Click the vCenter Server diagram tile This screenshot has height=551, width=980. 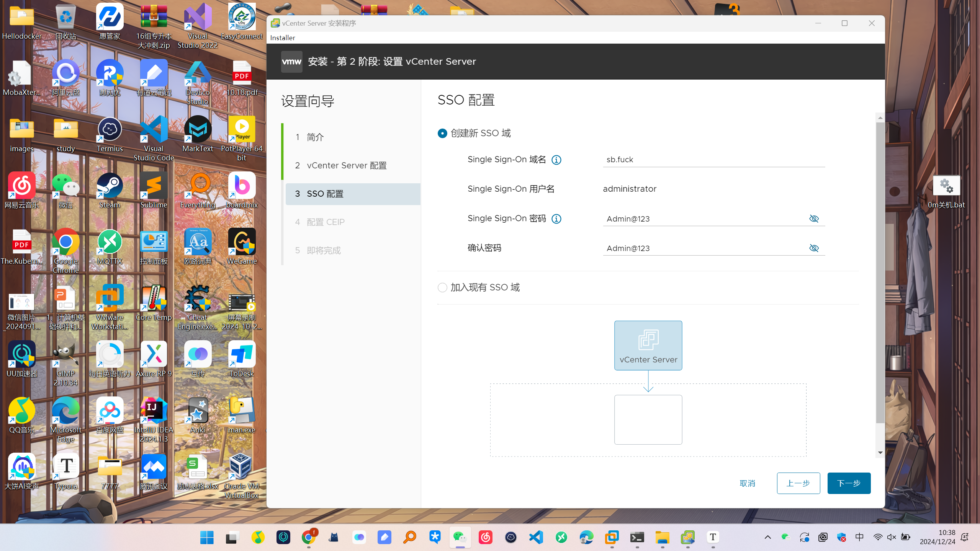coord(648,345)
